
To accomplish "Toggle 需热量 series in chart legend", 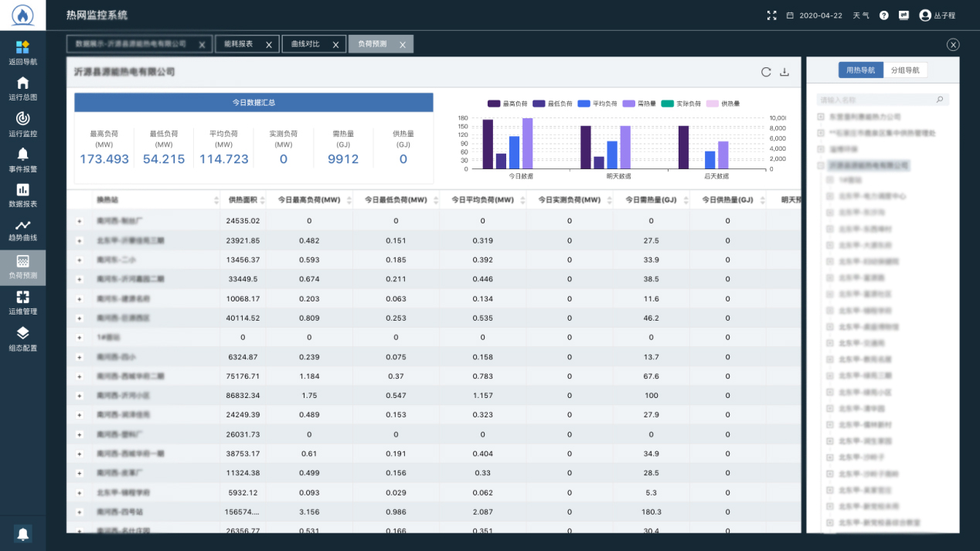I will pos(639,104).
